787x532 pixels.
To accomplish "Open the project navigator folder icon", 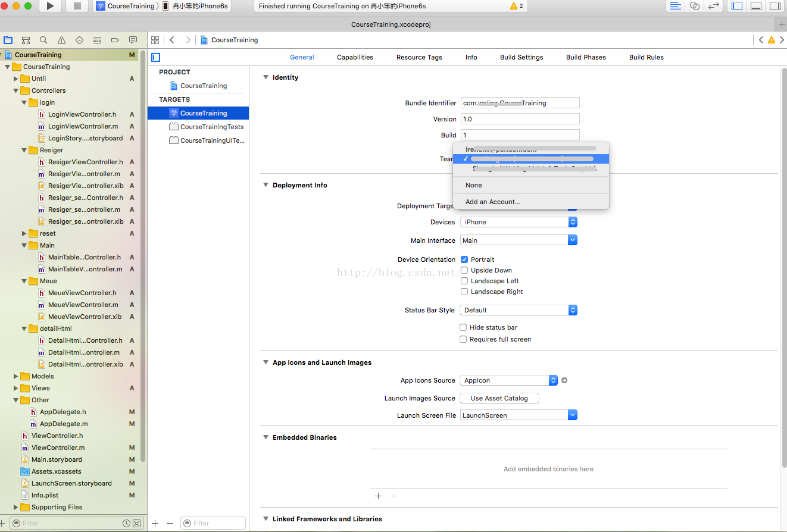I will 8,40.
